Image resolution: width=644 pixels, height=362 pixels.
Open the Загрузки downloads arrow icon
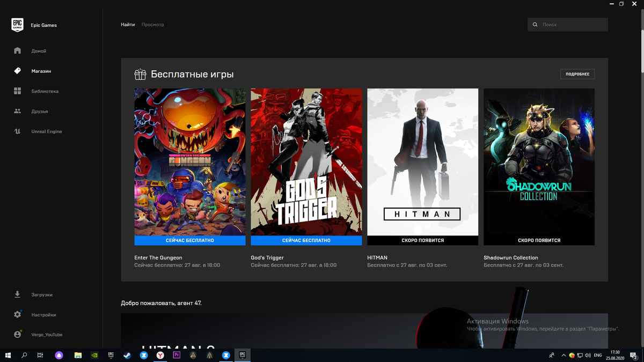[17, 294]
